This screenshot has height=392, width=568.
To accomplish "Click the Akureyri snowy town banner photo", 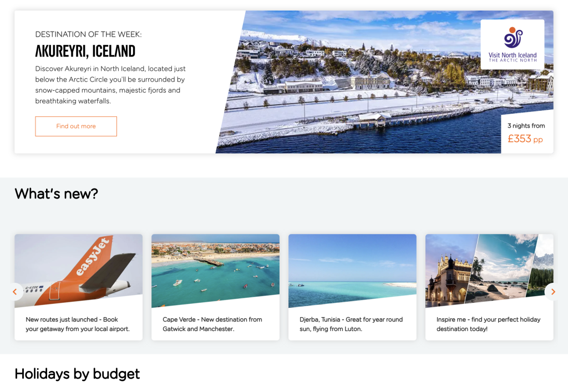I will click(362, 82).
